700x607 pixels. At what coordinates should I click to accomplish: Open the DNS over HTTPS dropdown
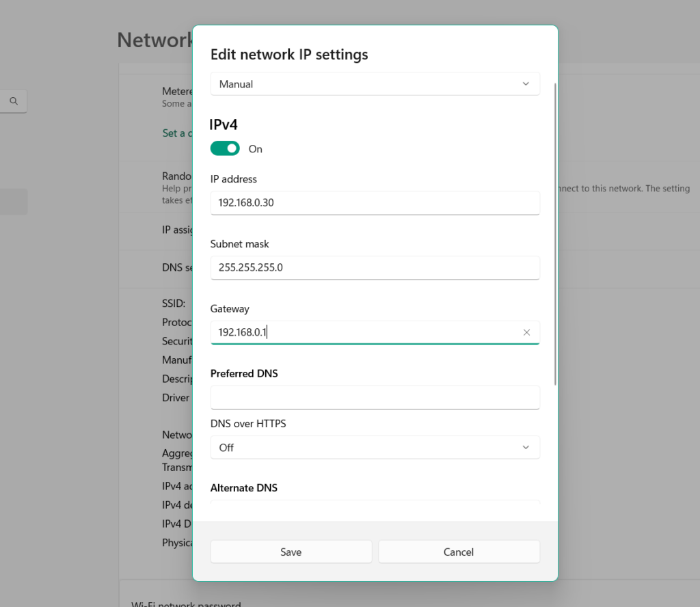(375, 447)
